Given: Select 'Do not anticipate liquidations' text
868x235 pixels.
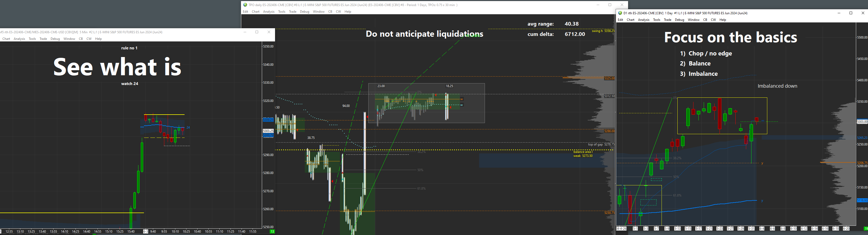Looking at the screenshot, I should click(x=425, y=34).
